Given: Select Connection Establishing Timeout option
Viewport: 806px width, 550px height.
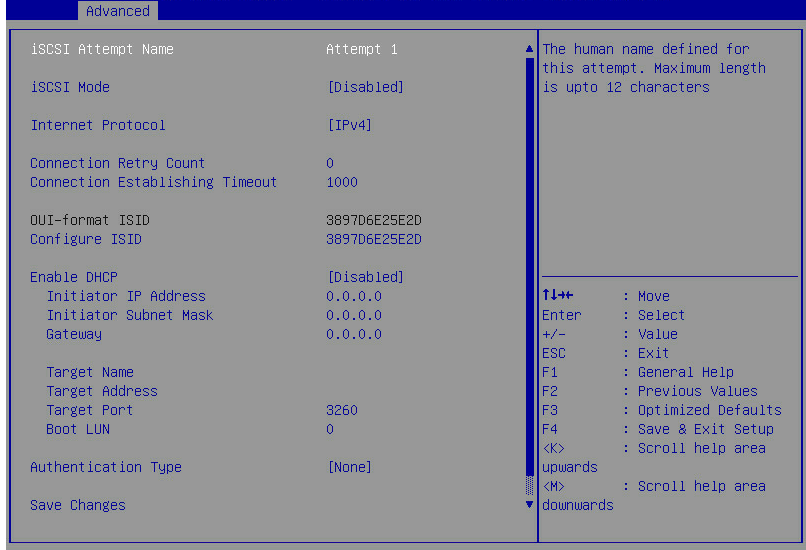Looking at the screenshot, I should [x=154, y=182].
